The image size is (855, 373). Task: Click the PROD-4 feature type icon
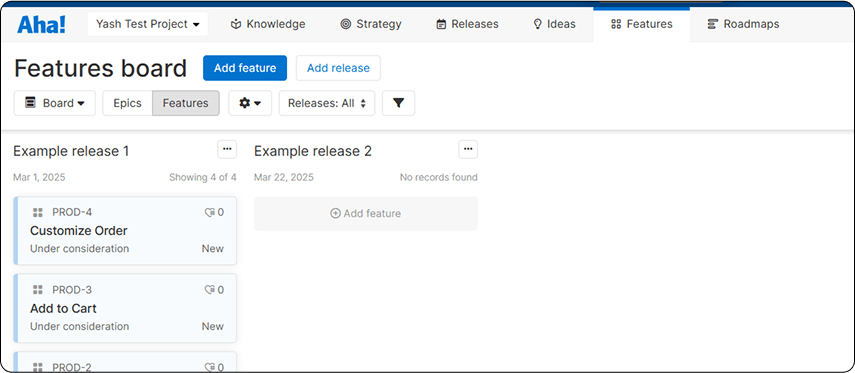[x=38, y=213]
